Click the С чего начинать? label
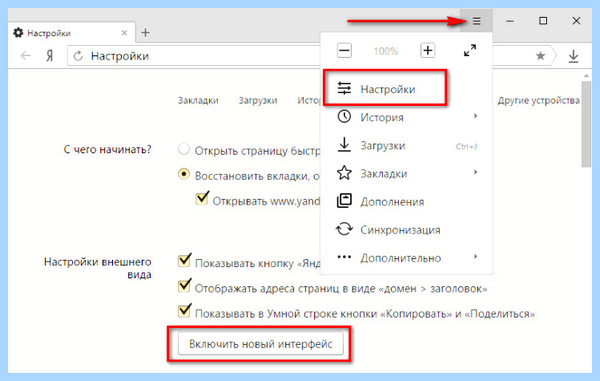600x381 pixels. point(108,149)
